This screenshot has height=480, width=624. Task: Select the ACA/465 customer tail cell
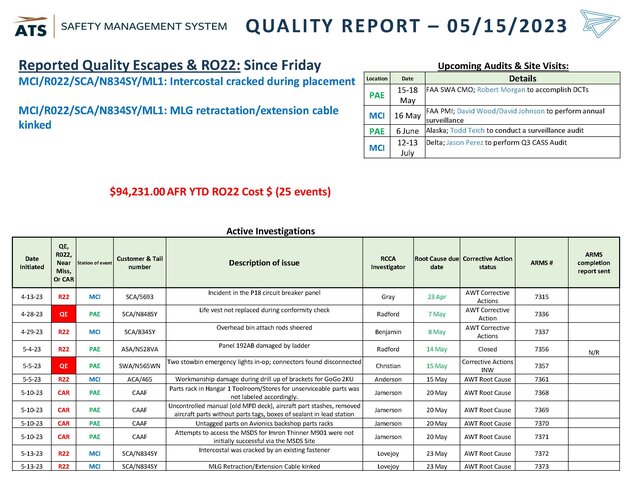point(140,379)
